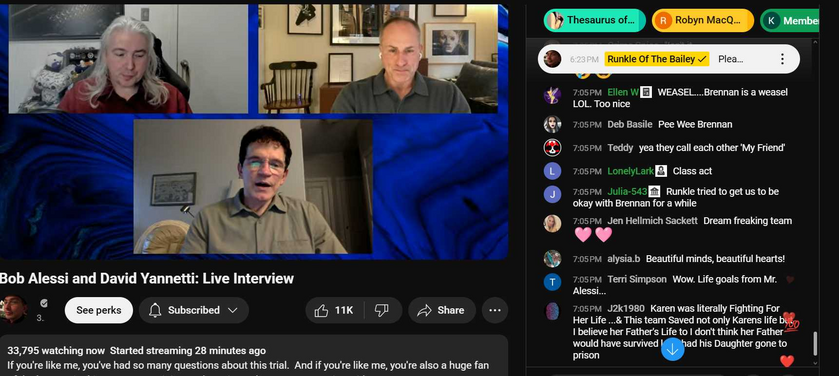The height and width of the screenshot is (376, 839).
Task: Expand pinned Runkle Of The Bailey message
Action: click(x=669, y=59)
